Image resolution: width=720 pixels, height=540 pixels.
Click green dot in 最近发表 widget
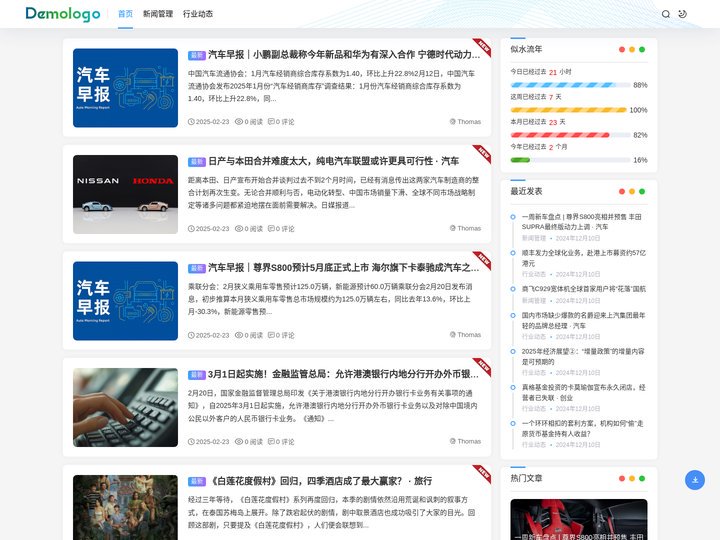642,191
